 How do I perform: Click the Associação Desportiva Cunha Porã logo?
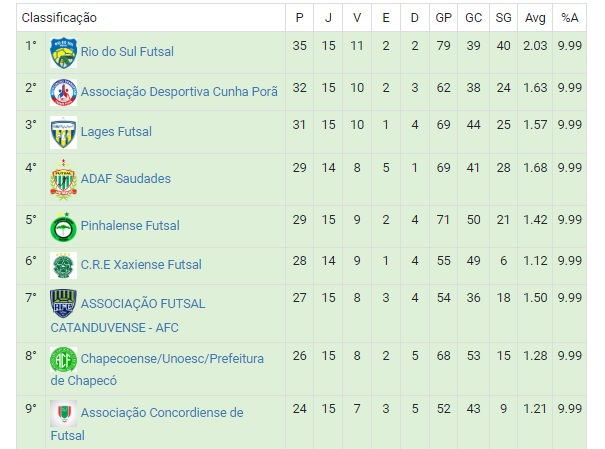[63, 93]
